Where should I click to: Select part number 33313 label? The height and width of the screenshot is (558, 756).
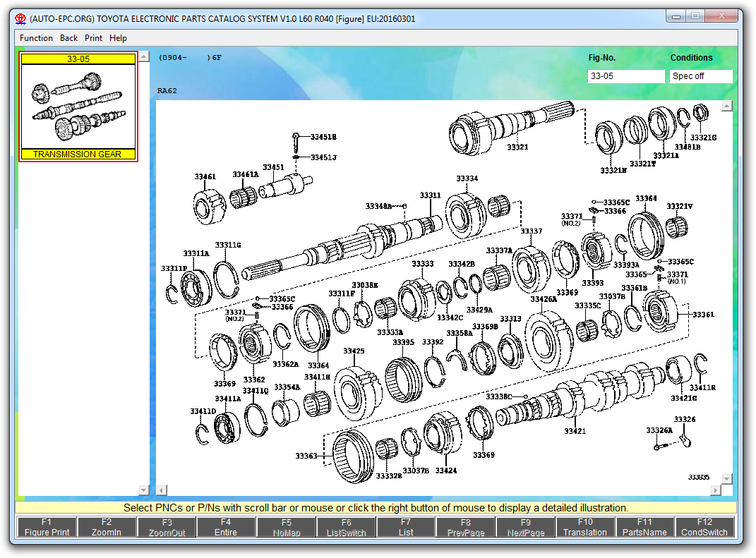coord(510,319)
